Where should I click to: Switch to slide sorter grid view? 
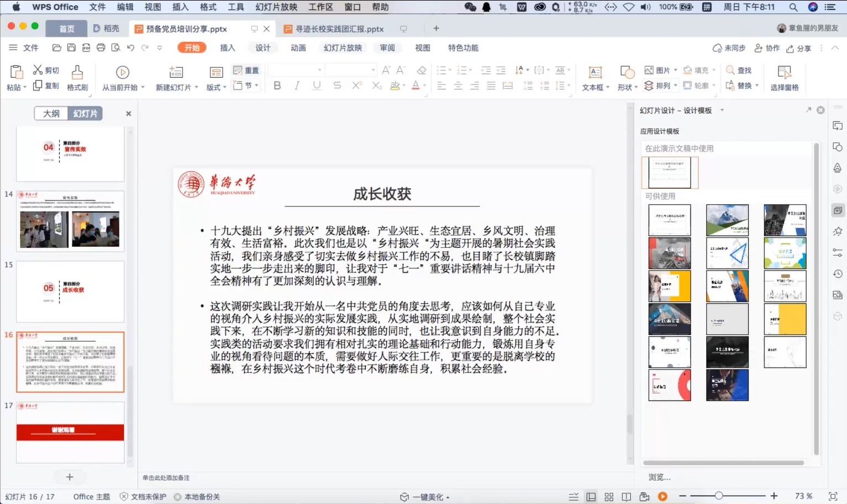[609, 497]
